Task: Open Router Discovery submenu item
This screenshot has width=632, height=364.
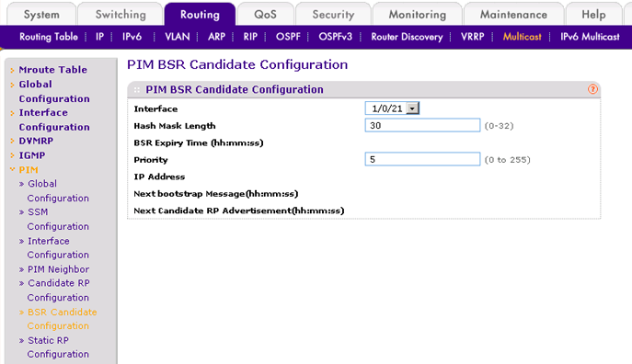Action: [x=407, y=37]
